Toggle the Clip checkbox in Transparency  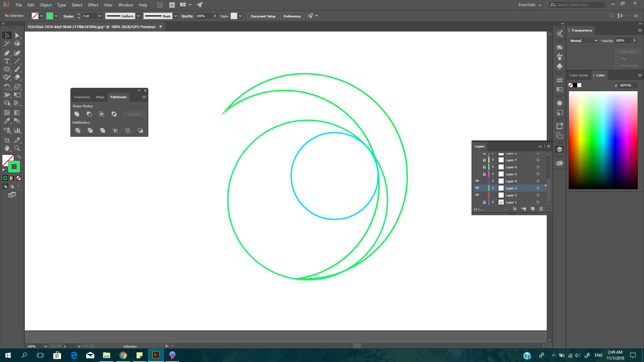617,59
